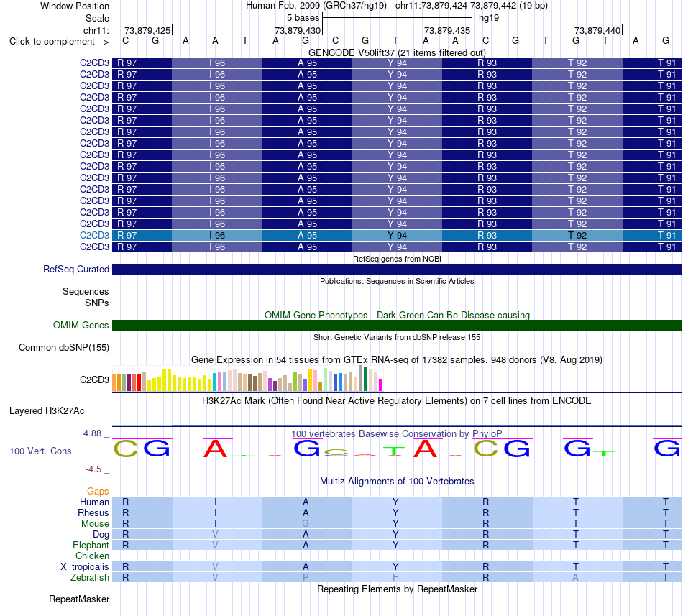The width and height of the screenshot is (683, 616).
Task: Click position marker 73,879,430
Action: point(298,30)
